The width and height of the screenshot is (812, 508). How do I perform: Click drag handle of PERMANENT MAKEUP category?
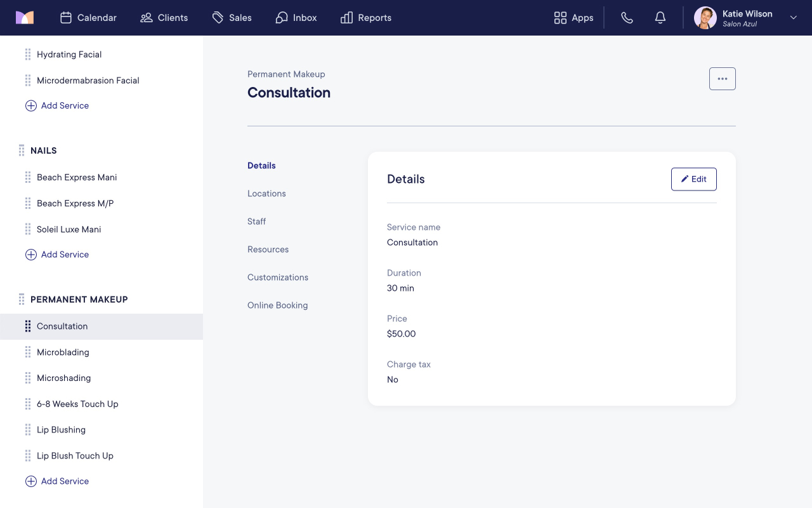[22, 299]
